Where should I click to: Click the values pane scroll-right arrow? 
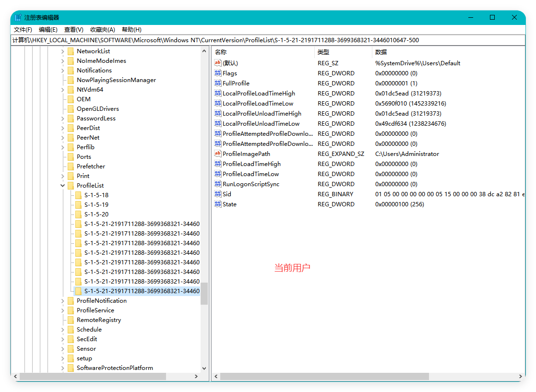(520, 376)
